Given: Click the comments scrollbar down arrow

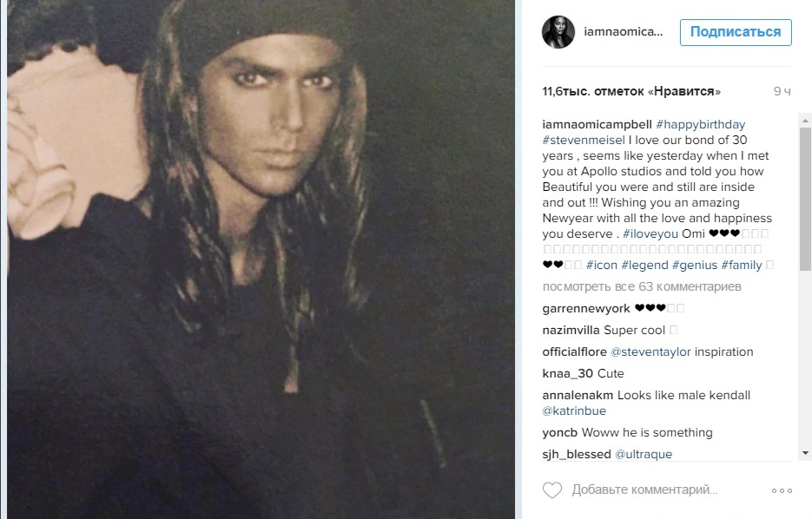Looking at the screenshot, I should tap(805, 453).
